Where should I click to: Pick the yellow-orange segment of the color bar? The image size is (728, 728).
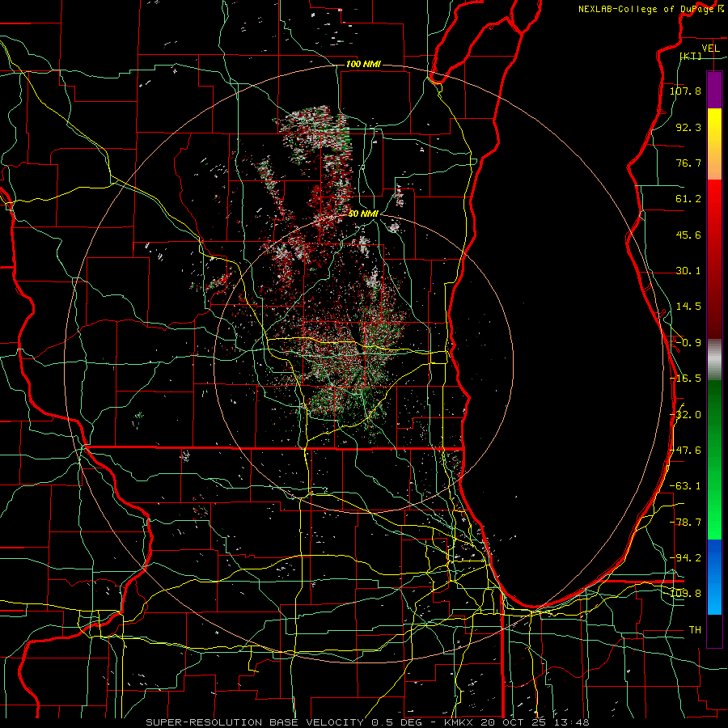pos(714,144)
